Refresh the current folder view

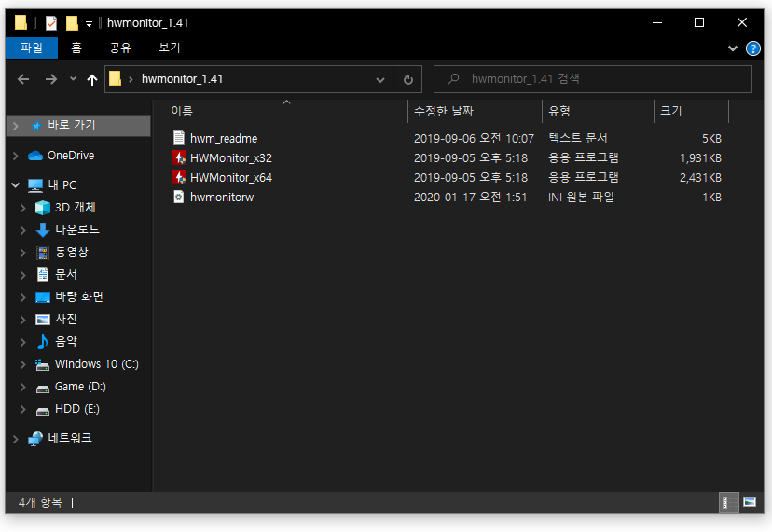click(408, 79)
